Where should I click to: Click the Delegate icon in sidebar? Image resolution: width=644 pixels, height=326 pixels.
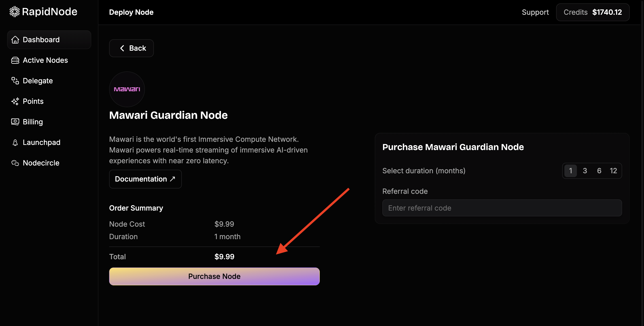15,81
